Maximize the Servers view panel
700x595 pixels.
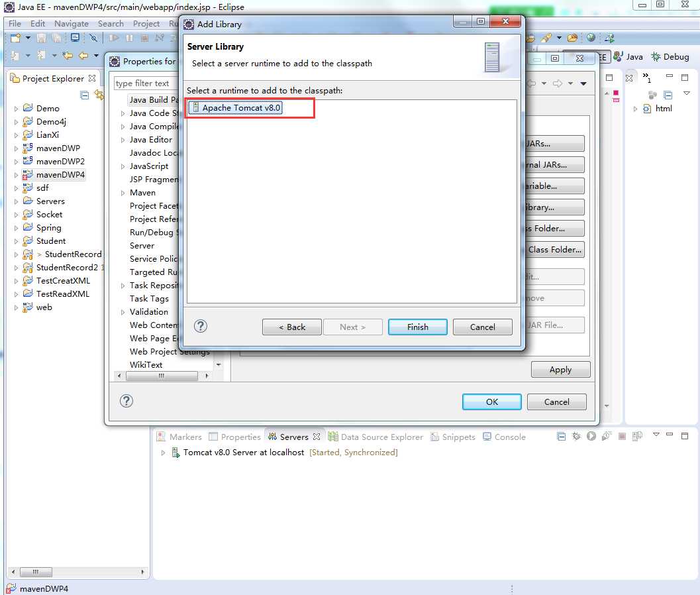(684, 435)
